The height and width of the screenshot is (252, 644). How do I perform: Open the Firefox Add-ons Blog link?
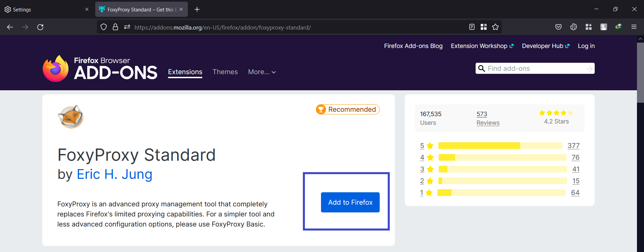click(x=413, y=46)
